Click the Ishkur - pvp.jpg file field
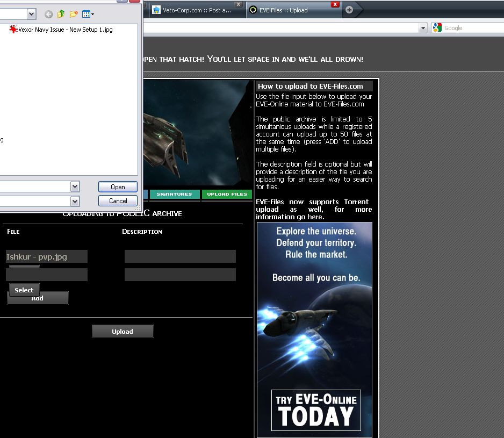Screen dimensions: 504x438 click(x=47, y=257)
